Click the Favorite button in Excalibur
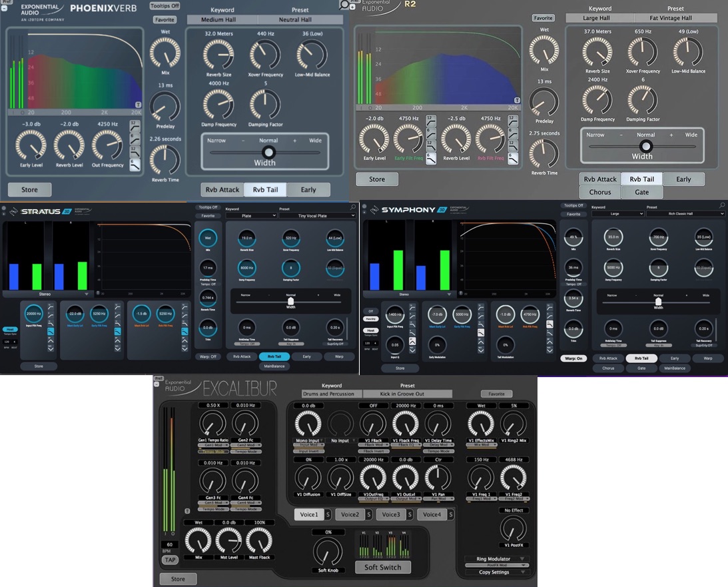The image size is (728, 587). coord(496,394)
